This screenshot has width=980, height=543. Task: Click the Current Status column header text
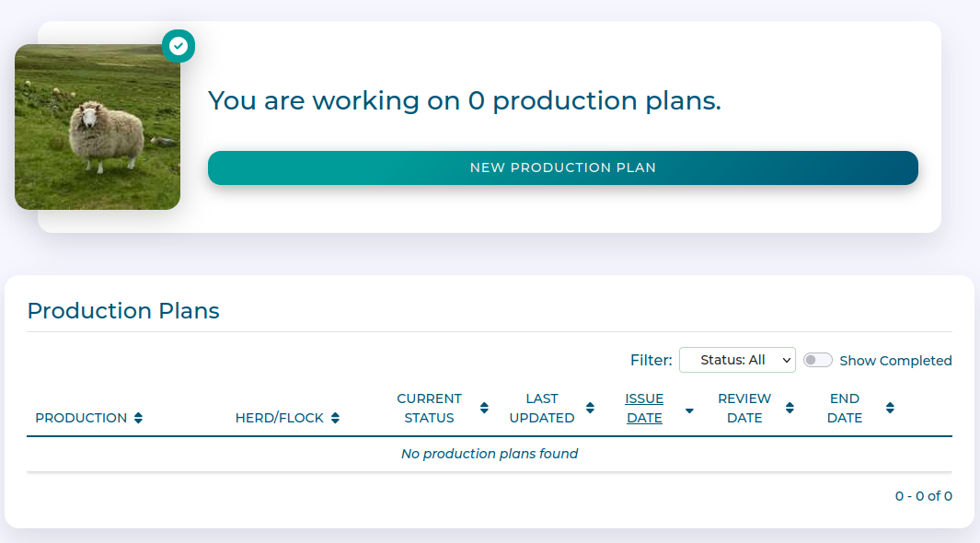pyautogui.click(x=429, y=409)
